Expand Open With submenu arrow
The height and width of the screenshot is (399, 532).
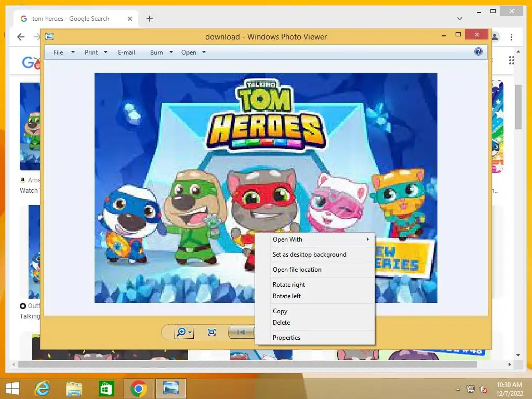(367, 239)
